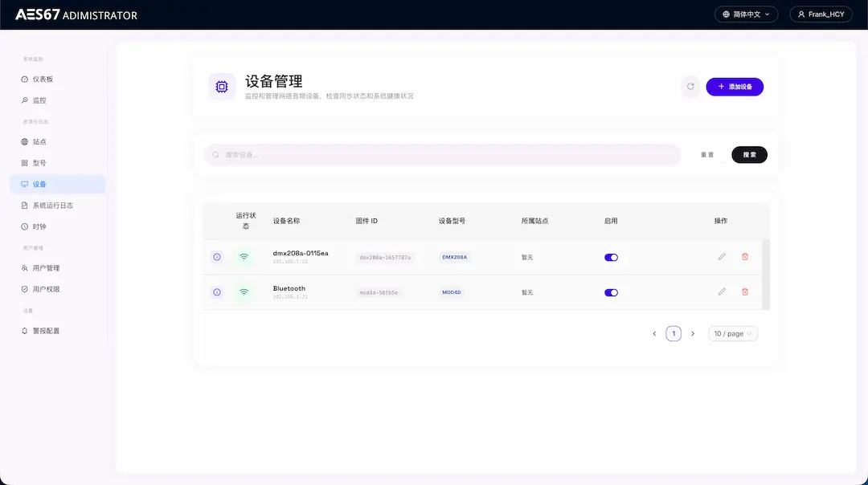
Task: Toggle the enable switch for Bluetooth device
Action: click(611, 292)
